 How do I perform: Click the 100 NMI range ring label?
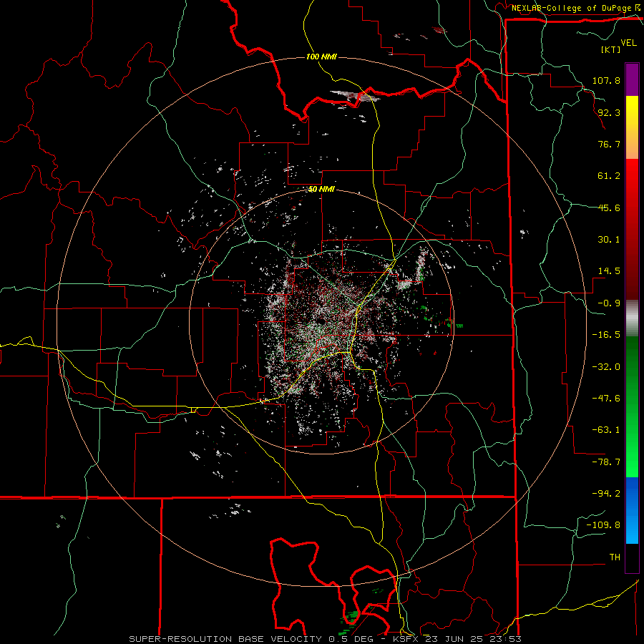pos(321,57)
